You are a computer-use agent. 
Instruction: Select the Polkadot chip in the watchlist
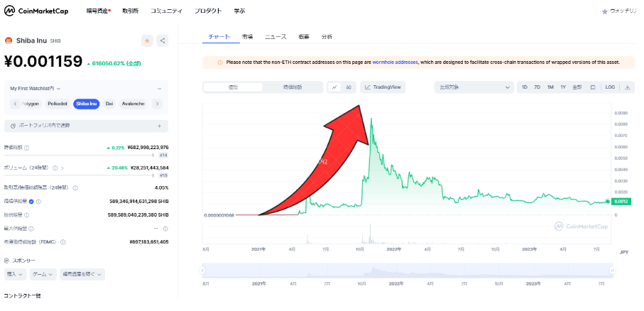pos(58,104)
